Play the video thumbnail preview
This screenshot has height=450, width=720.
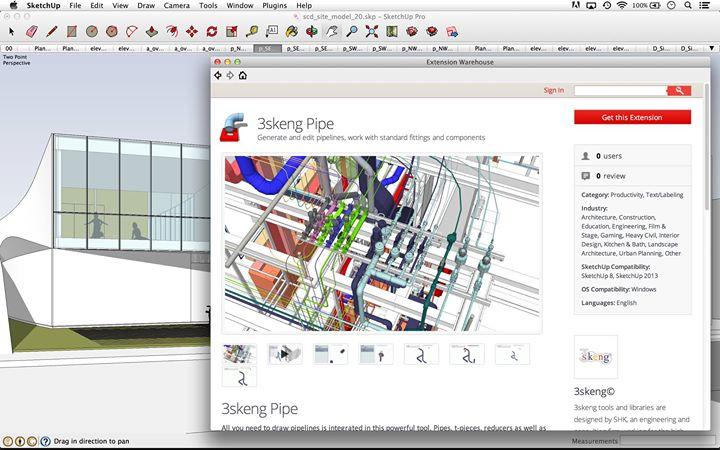click(x=285, y=354)
